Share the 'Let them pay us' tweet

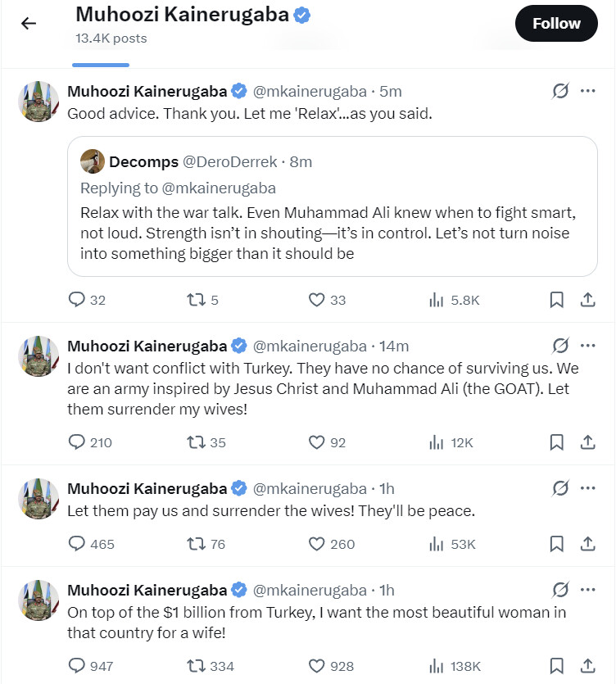[587, 544]
